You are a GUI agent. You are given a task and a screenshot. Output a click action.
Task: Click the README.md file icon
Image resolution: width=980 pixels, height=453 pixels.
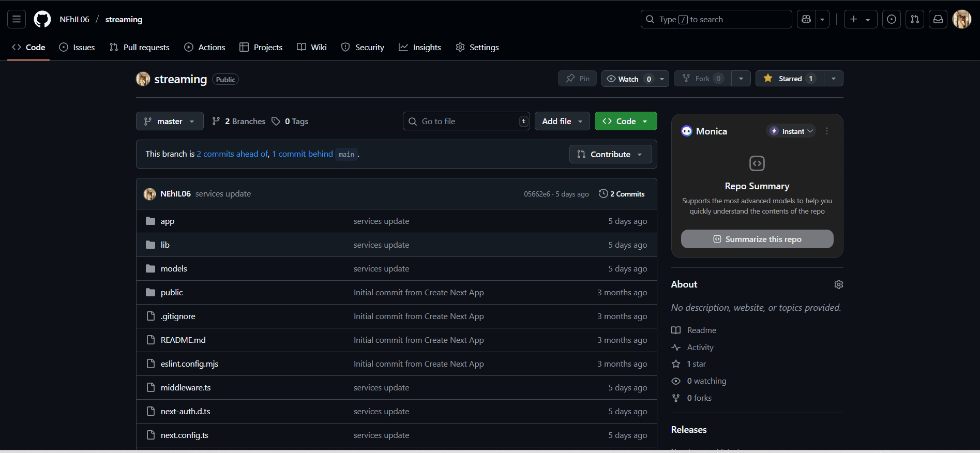tap(150, 340)
